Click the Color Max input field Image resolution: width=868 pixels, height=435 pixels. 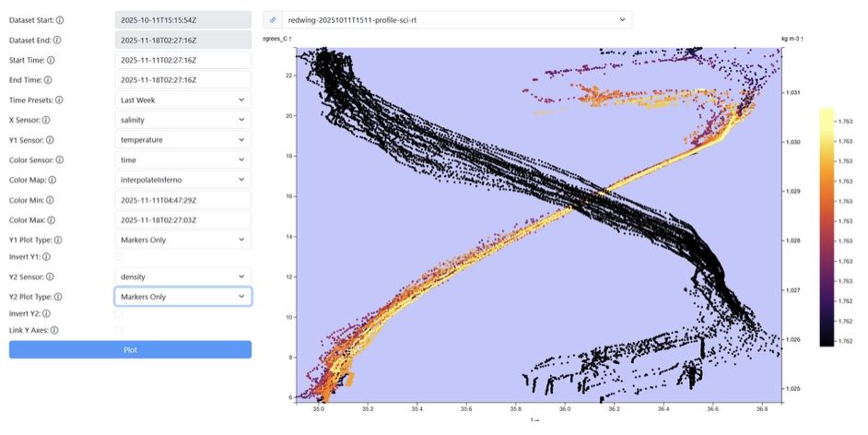coord(183,220)
